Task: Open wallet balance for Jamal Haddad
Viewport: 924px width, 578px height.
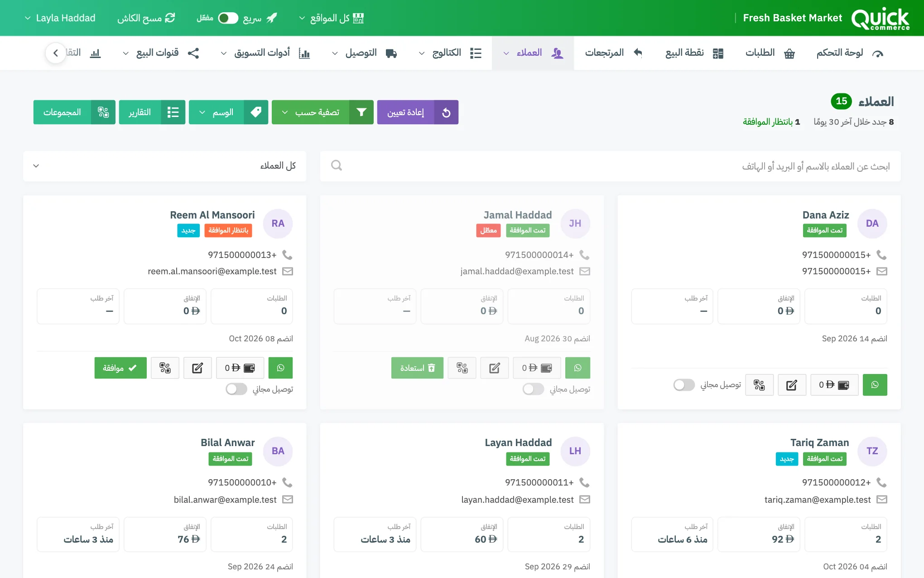Action: pos(537,368)
